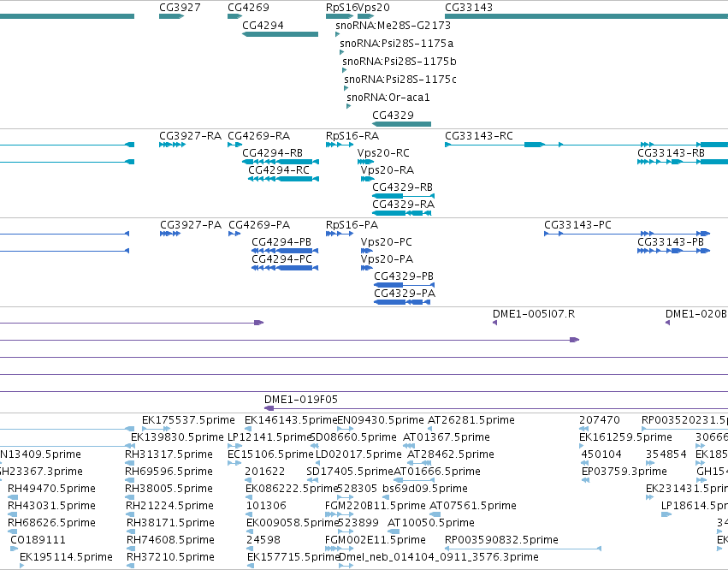Viewport: 728px width, 570px height.
Task: Click the RH69596.5prime EST label
Action: coord(169,472)
